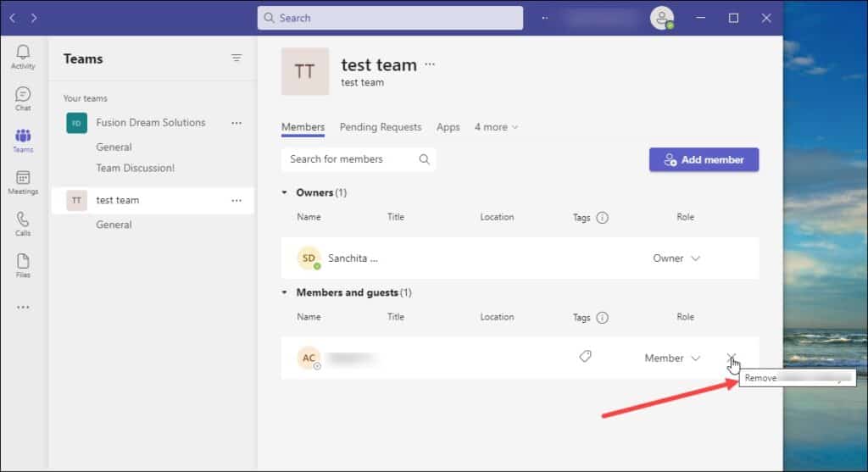This screenshot has width=868, height=472.
Task: Open the Activity feed
Action: pos(23,57)
